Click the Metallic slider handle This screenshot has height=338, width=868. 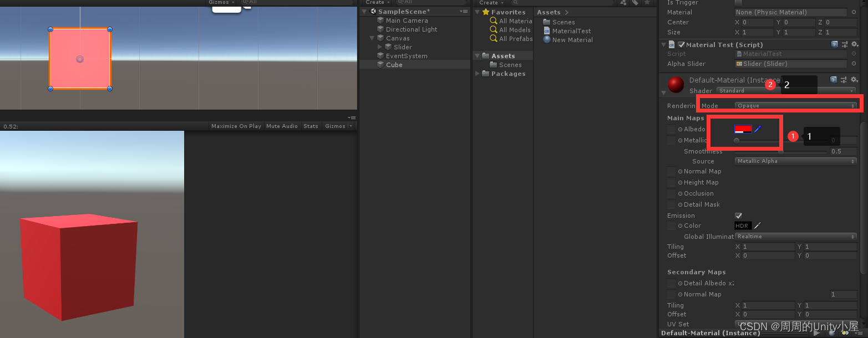tap(737, 140)
